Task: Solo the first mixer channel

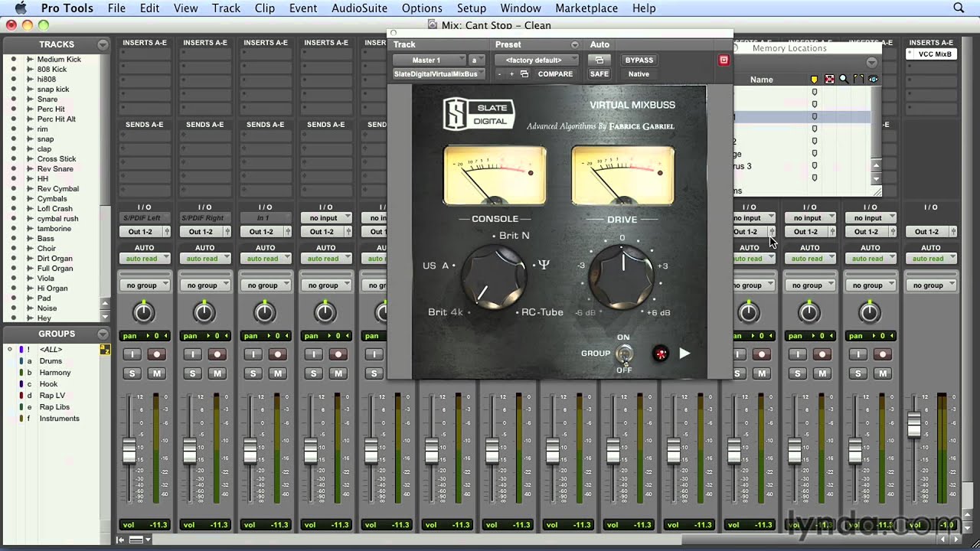Action: [132, 373]
